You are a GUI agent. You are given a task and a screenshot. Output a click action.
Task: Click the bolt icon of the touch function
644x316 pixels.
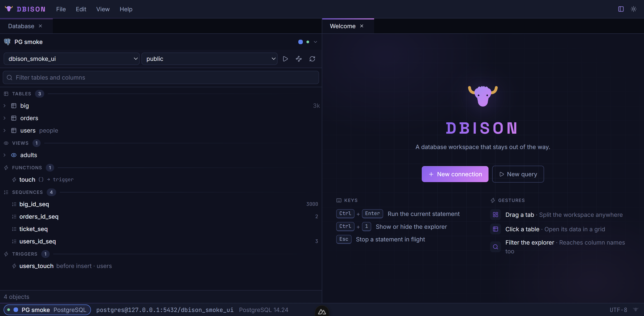pyautogui.click(x=14, y=180)
